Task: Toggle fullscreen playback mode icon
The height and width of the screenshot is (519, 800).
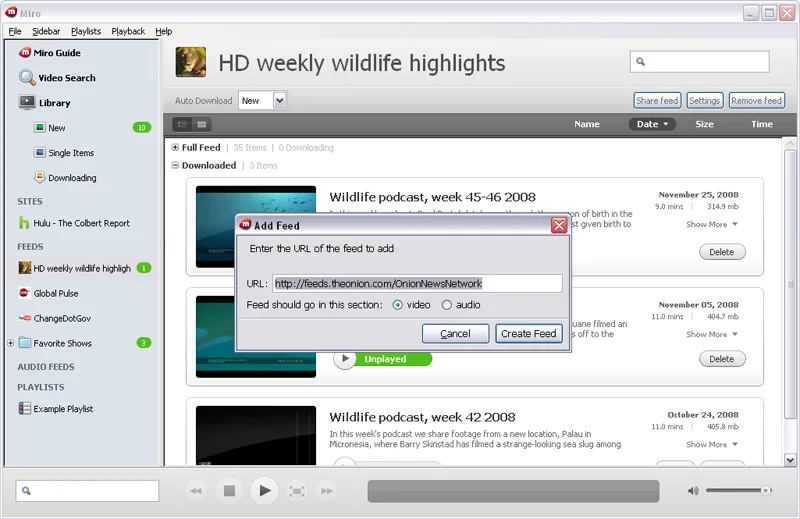Action: (x=297, y=490)
